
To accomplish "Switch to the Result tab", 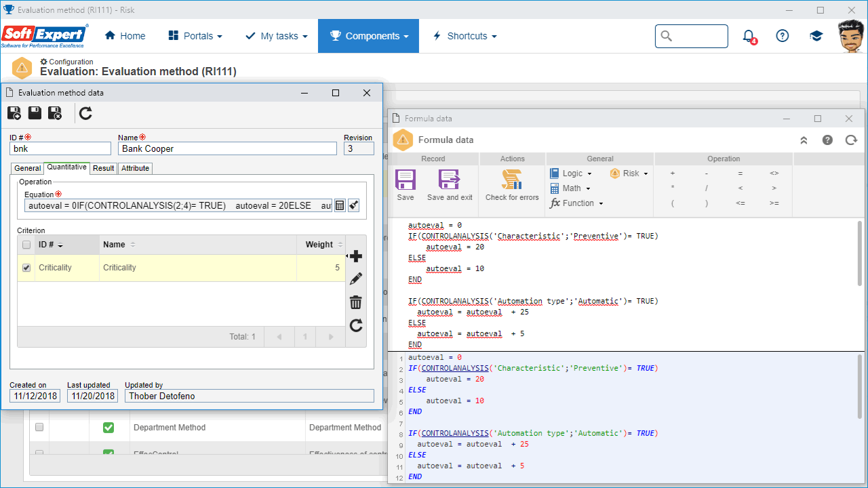I will (x=103, y=168).
